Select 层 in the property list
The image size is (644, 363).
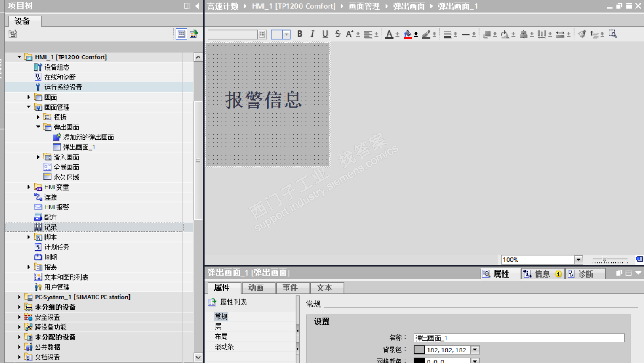pyautogui.click(x=218, y=326)
